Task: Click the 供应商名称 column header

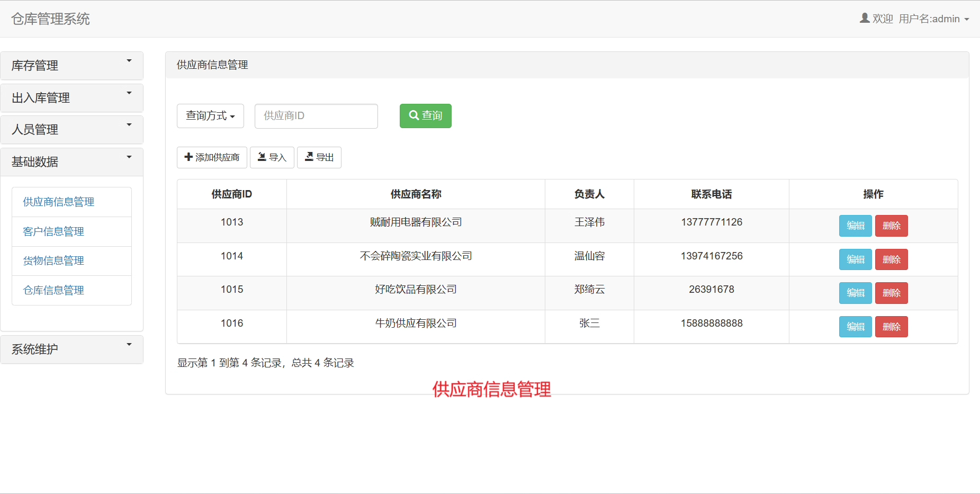Action: (x=416, y=194)
